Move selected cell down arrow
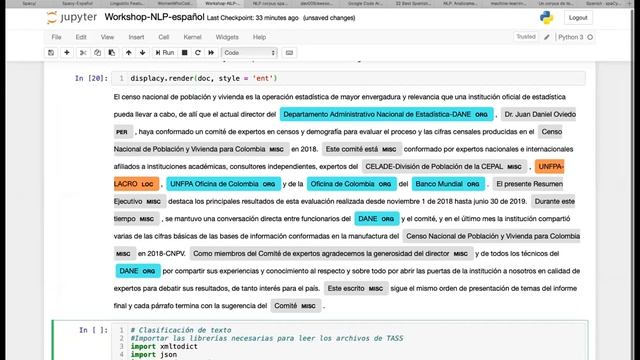 point(142,53)
